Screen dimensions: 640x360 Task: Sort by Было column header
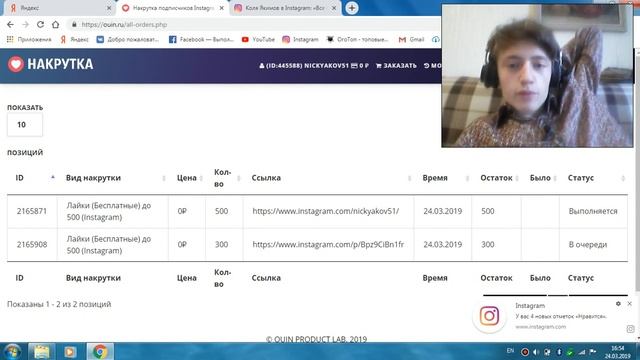pyautogui.click(x=540, y=178)
